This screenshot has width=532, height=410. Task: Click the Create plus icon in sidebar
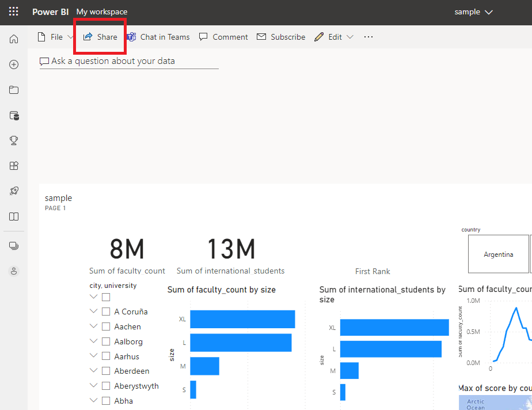click(x=14, y=64)
